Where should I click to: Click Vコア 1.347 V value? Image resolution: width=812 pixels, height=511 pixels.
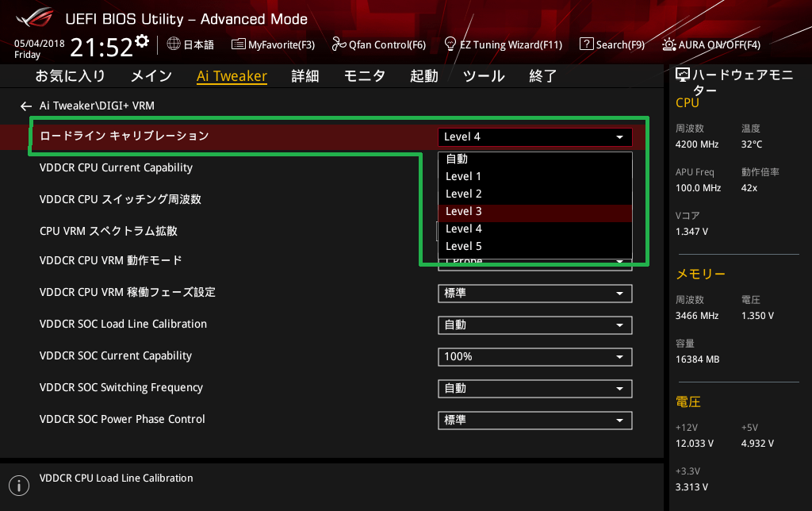691,232
